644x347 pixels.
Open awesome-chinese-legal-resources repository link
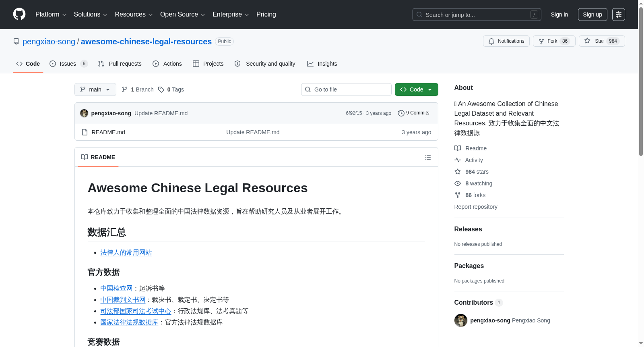tap(146, 42)
